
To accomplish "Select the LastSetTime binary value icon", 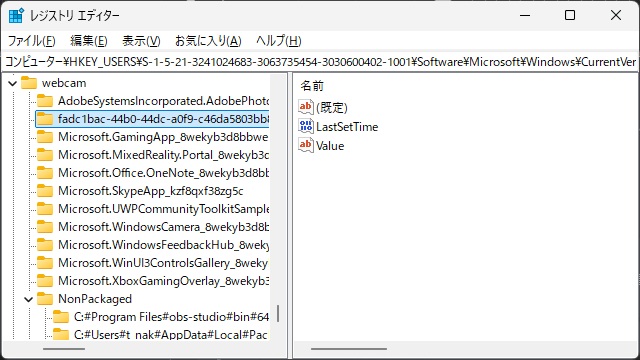I will pyautogui.click(x=306, y=126).
